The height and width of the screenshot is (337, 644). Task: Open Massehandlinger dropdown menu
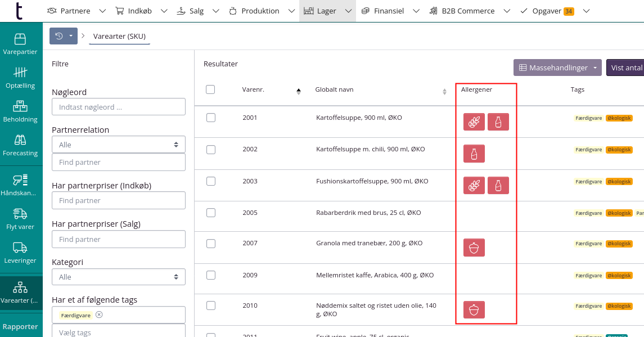[557, 68]
